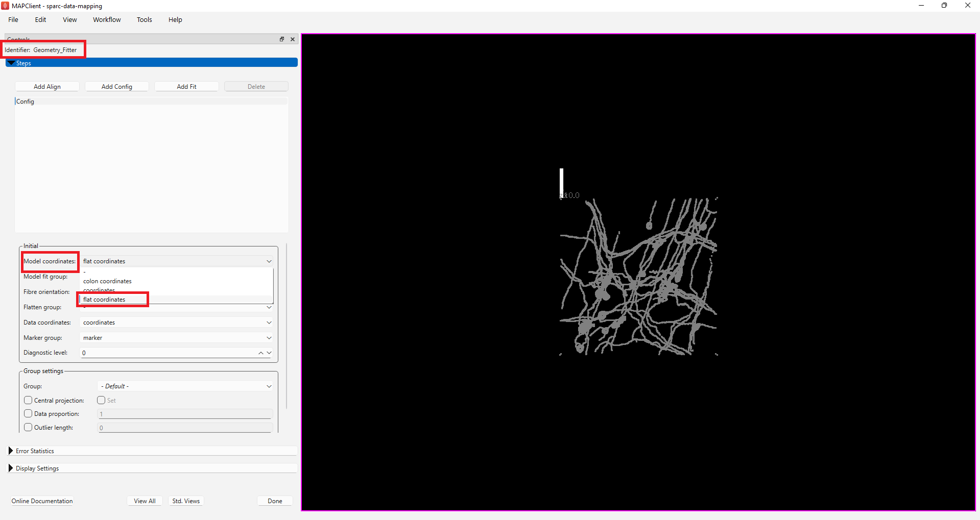Screen dimensions: 980x520
Task: Close the Controls dock panel
Action: [x=293, y=39]
